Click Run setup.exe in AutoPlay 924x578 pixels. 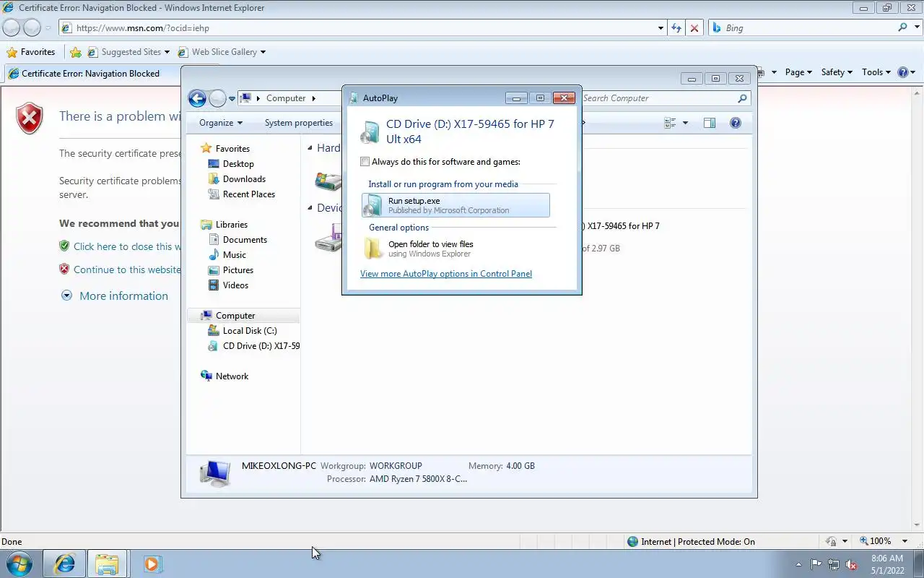456,205
